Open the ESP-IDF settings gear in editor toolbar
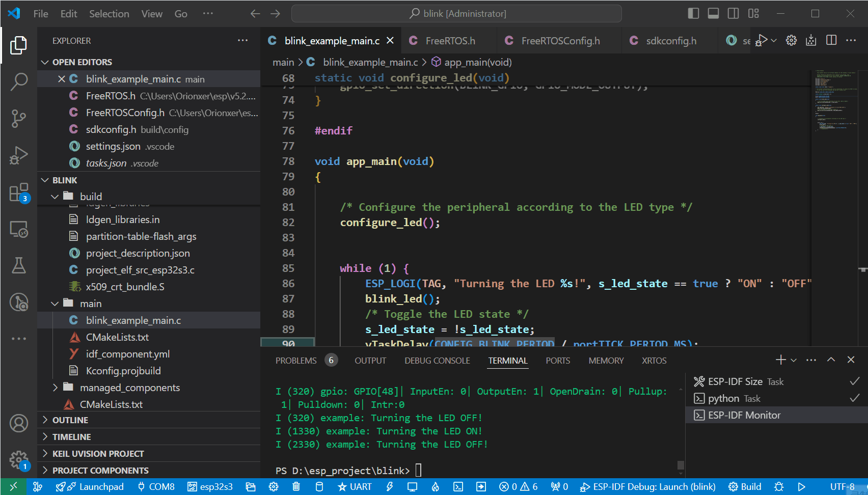The width and height of the screenshot is (868, 495). click(791, 40)
